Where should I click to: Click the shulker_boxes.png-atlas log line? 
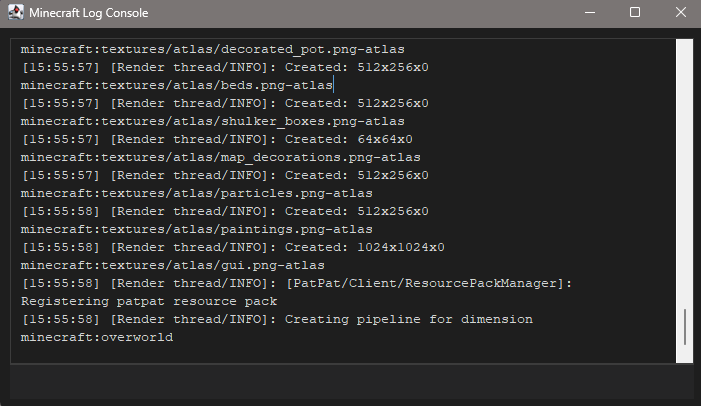tap(212, 121)
